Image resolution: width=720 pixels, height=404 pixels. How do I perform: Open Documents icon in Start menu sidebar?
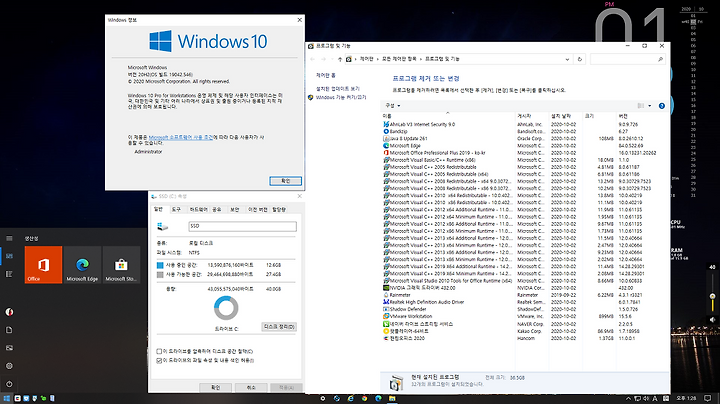(x=9, y=330)
